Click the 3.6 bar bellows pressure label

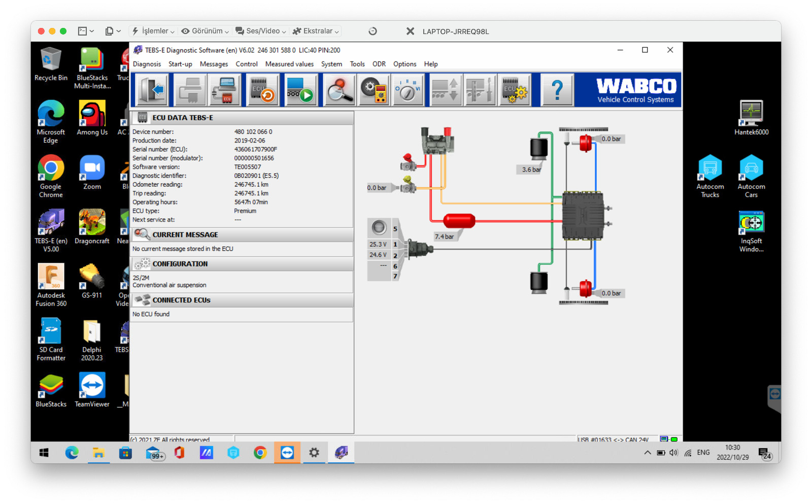click(x=531, y=170)
